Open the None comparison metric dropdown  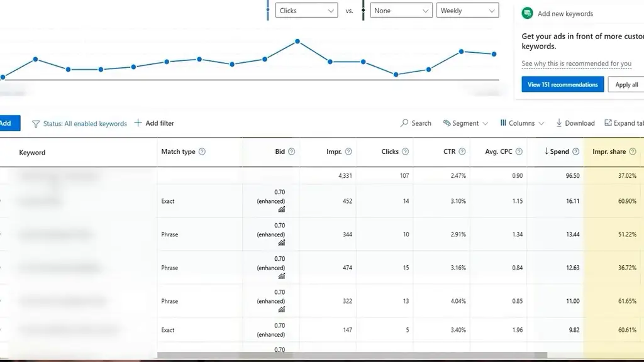tap(401, 11)
